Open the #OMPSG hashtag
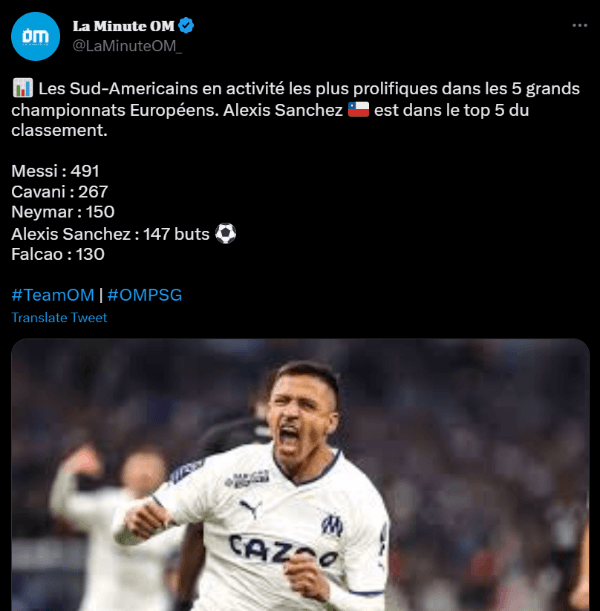This screenshot has width=600, height=611. [x=144, y=295]
